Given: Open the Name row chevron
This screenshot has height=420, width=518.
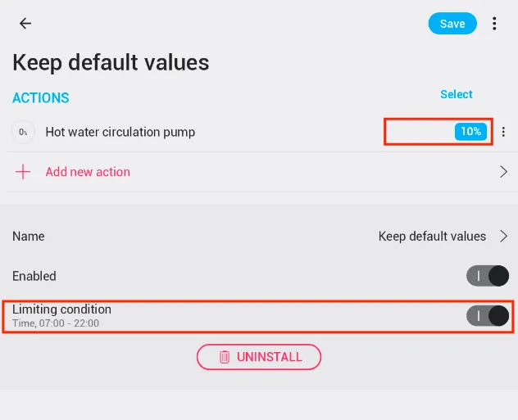Looking at the screenshot, I should coord(503,236).
